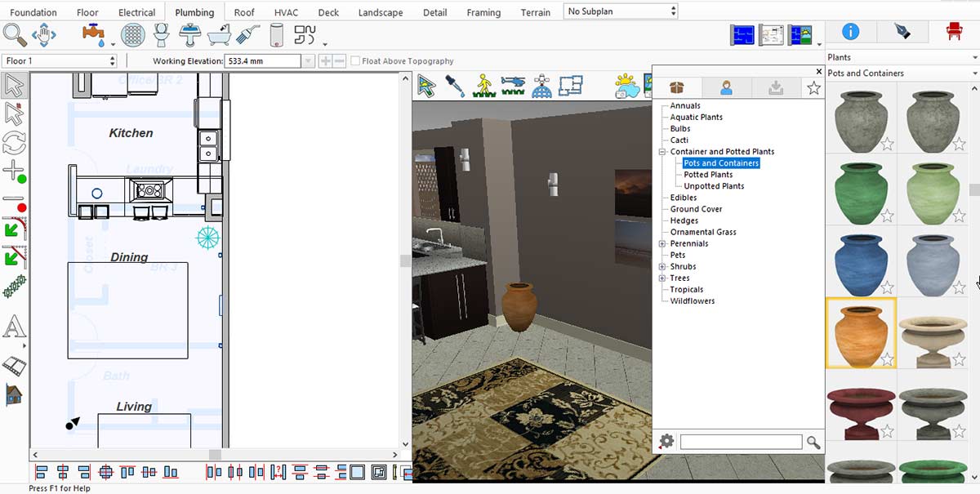Enable Float Above Topography checkbox

355,61
